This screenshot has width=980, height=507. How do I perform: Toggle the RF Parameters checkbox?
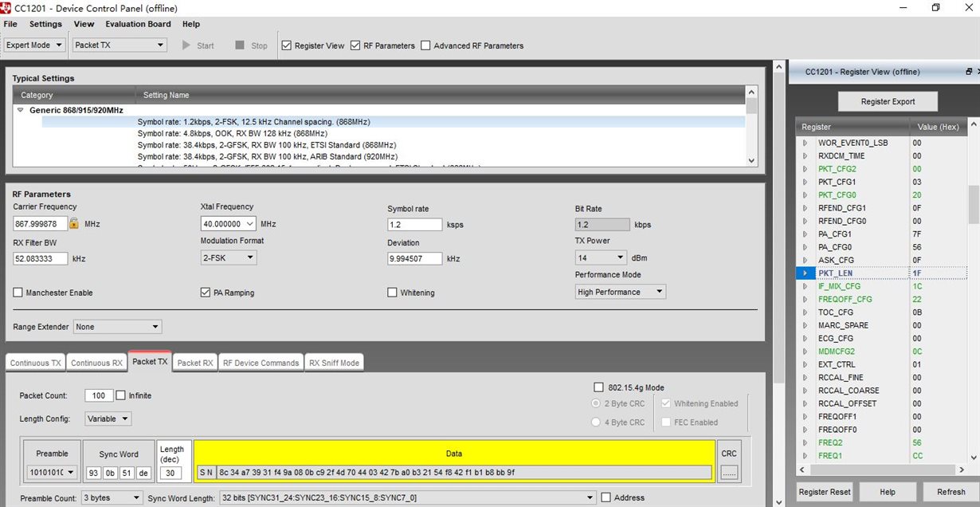[355, 45]
